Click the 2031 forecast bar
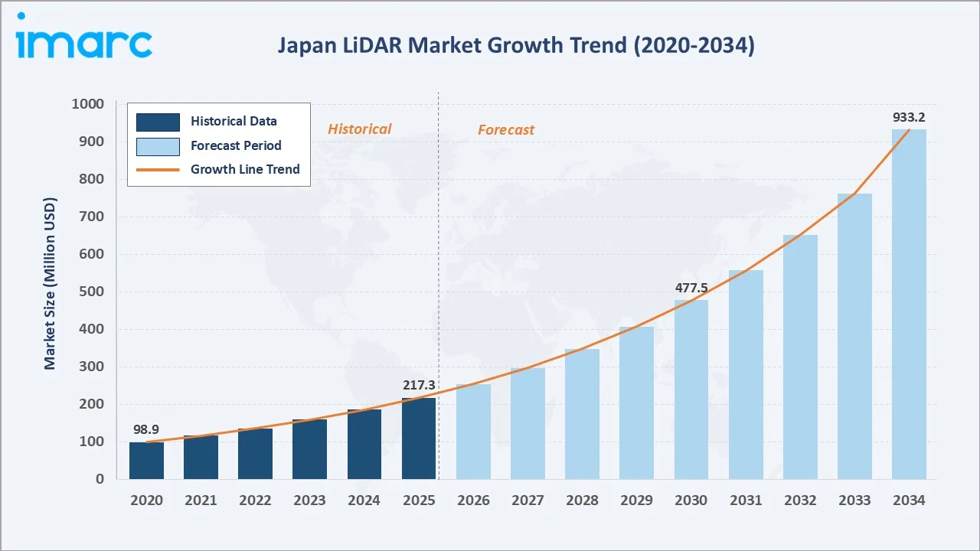This screenshot has height=551, width=980. pos(746,374)
